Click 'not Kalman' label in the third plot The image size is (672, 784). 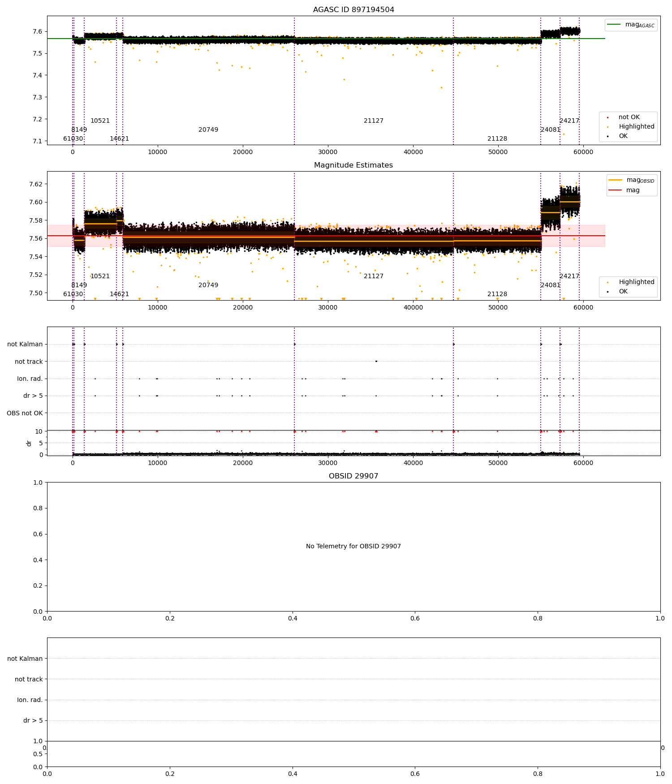pos(25,345)
